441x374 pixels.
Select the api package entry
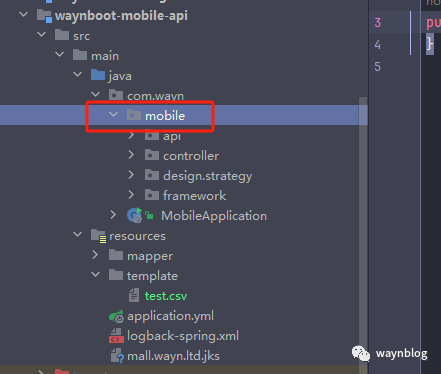pos(172,136)
